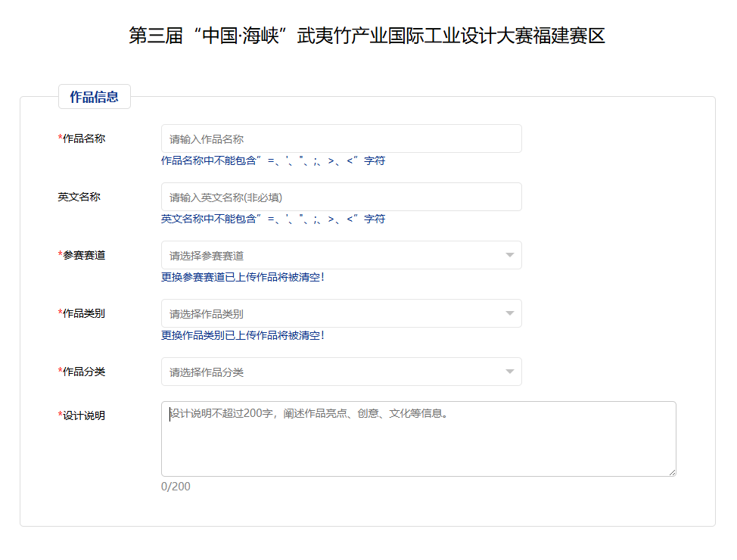The image size is (737, 560).
Task: Click the 参赛赛道 field label
Action: click(x=79, y=255)
